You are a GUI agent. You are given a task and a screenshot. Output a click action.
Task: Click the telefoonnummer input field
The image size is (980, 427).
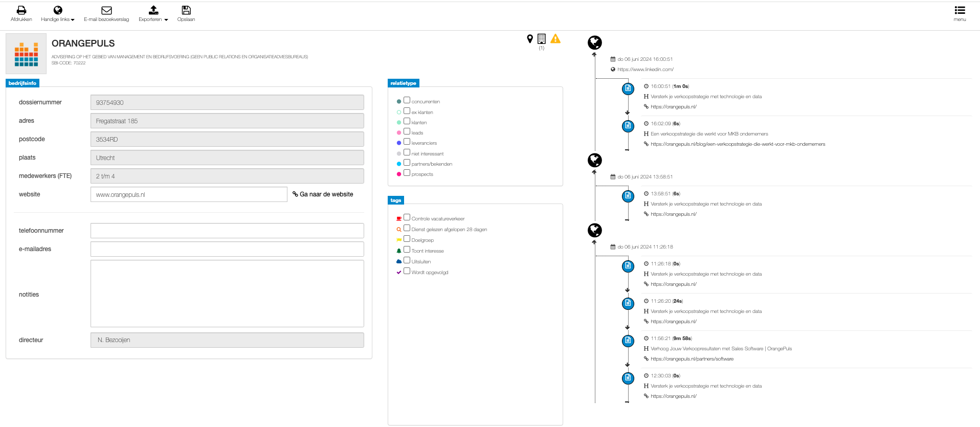tap(227, 231)
